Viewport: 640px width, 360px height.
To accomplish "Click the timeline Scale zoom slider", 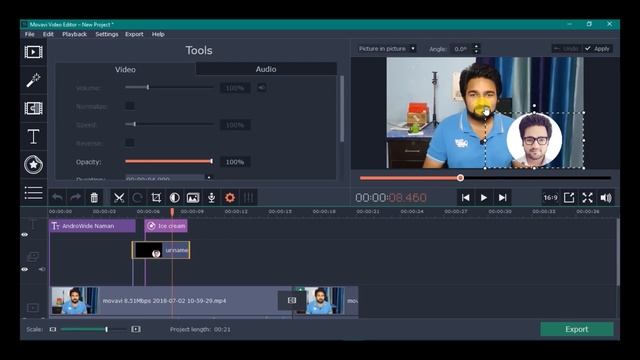I will click(x=93, y=329).
